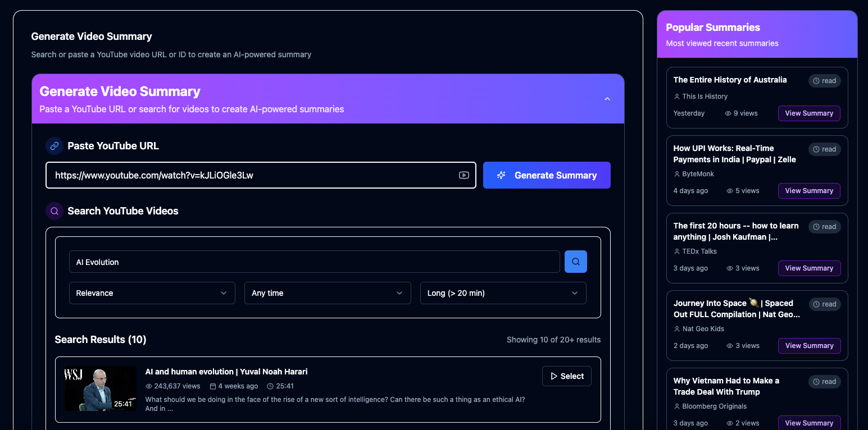Click the read badge on Journey Into Space card

[824, 304]
